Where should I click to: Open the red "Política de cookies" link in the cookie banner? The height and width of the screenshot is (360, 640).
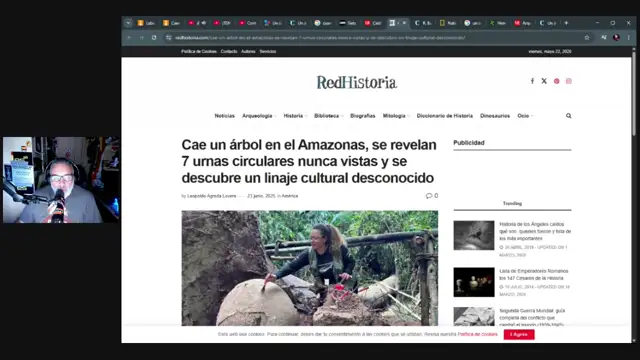(478, 334)
